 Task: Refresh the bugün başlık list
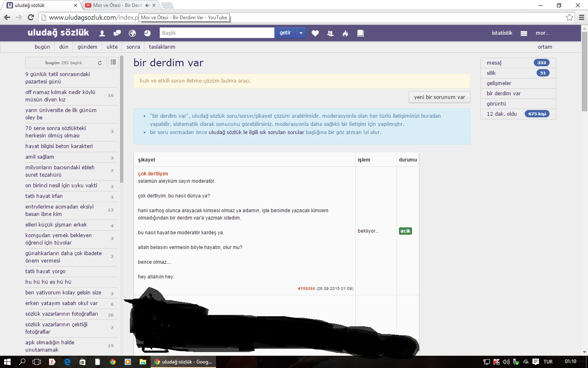pyautogui.click(x=100, y=63)
